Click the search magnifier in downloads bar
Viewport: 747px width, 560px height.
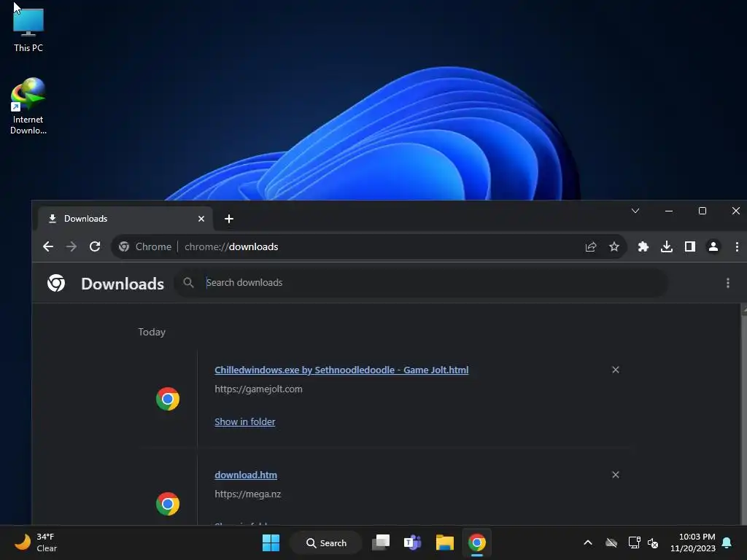[189, 283]
